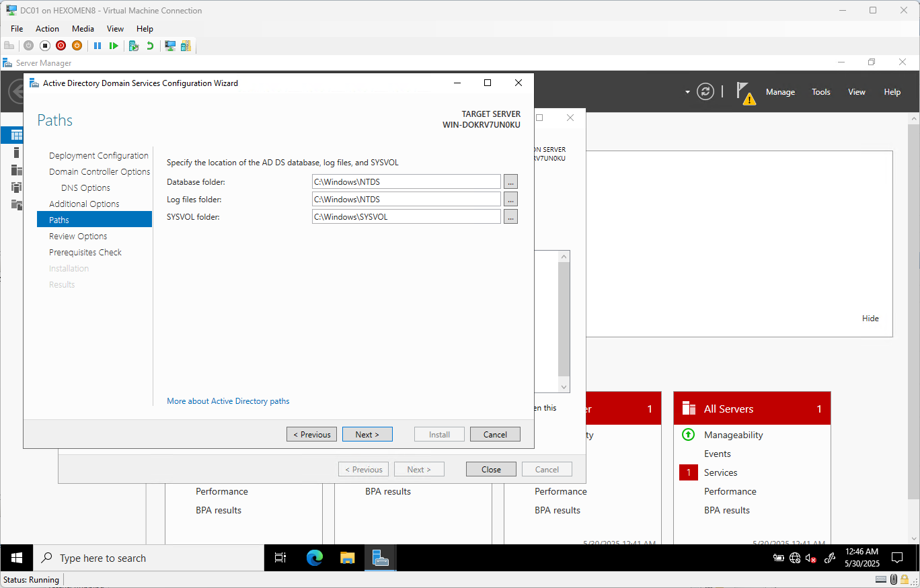Viewport: 920px width, 588px height.
Task: Click the red Shut Down icon
Action: (x=61, y=46)
